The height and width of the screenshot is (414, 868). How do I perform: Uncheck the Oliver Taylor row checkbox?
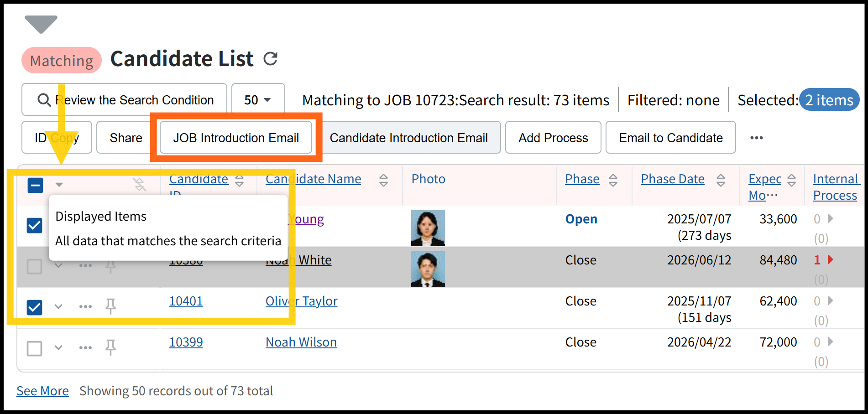coord(35,307)
